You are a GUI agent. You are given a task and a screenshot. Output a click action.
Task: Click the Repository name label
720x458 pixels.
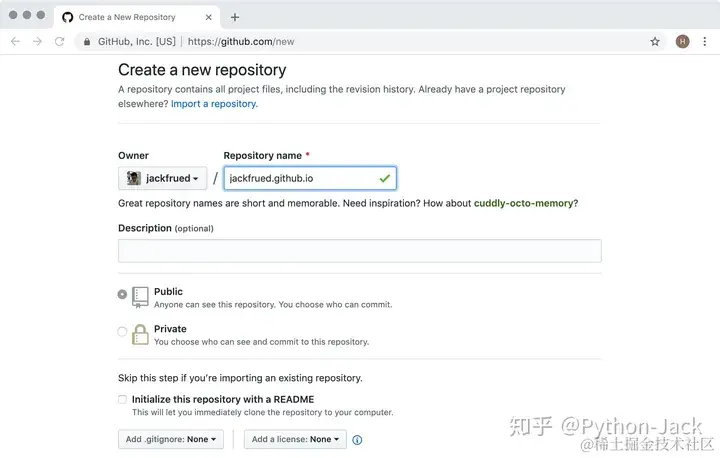click(263, 156)
